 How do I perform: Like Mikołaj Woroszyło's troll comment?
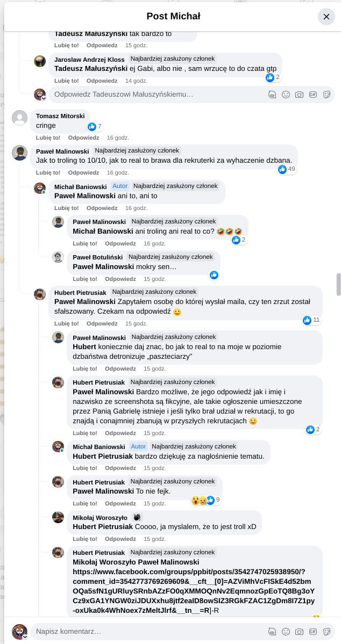coord(84,539)
